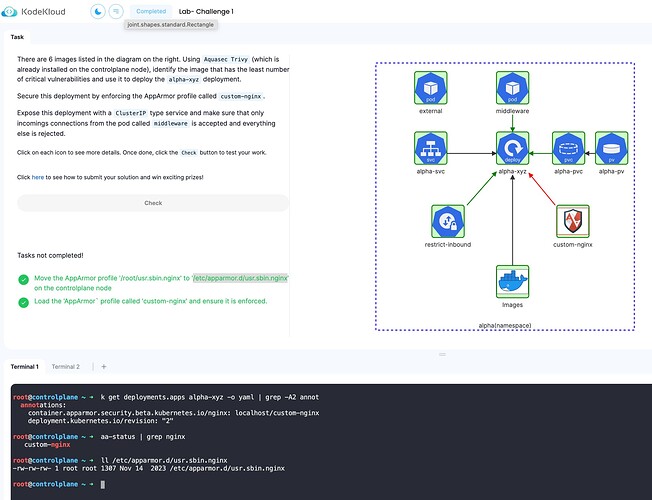Click 'KodeKloud' brand text
Viewport: 652px width, 500px height.
(x=43, y=12)
